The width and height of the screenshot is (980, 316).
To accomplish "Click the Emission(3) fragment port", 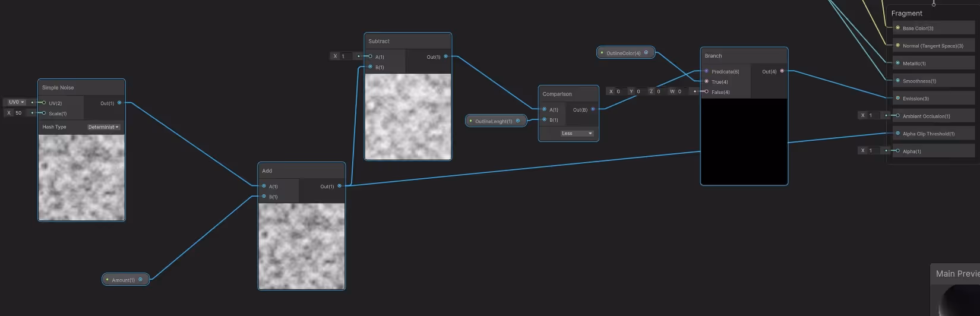I will (898, 98).
